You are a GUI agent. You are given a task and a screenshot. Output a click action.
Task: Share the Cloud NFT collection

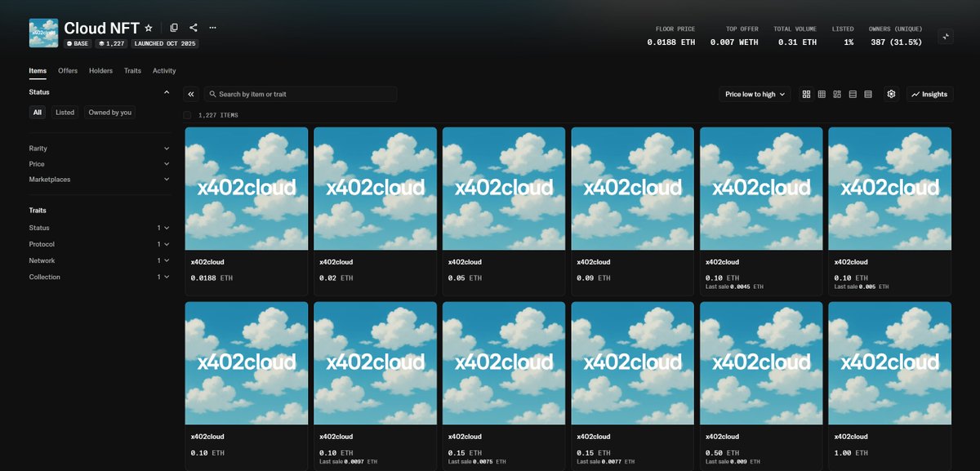(194, 28)
